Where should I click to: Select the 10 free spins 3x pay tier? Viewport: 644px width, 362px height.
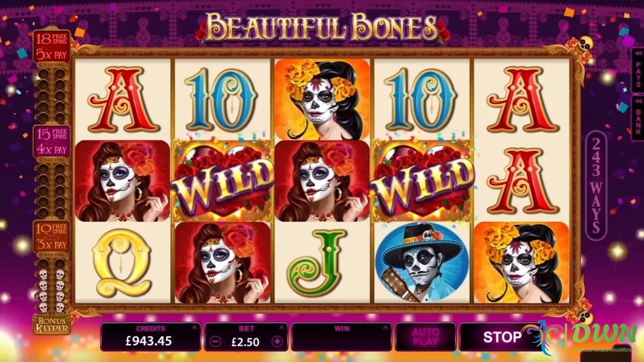[x=51, y=237]
